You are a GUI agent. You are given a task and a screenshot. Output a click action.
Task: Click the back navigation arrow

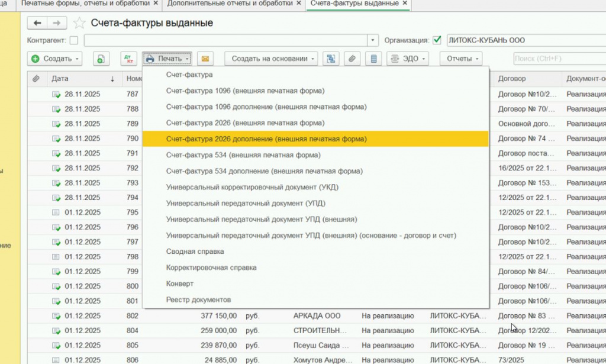coord(38,23)
